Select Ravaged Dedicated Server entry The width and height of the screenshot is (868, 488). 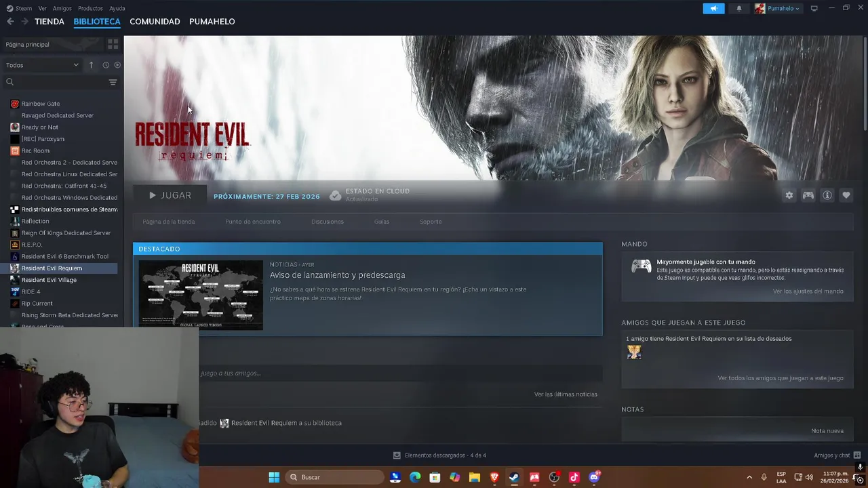57,115
